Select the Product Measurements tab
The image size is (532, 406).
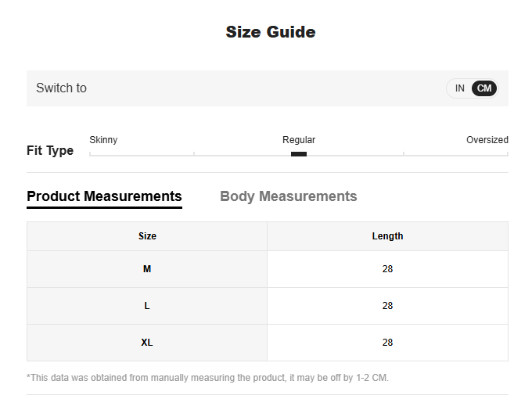pyautogui.click(x=104, y=196)
